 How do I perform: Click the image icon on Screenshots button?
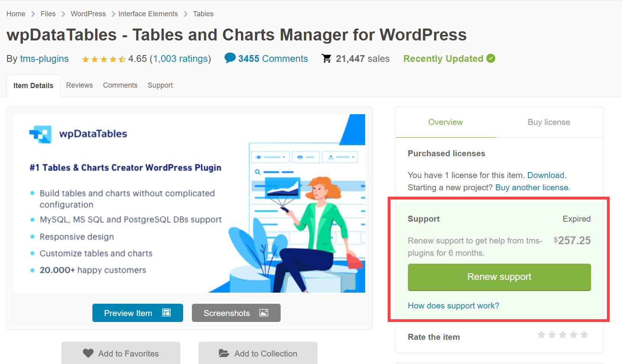tap(264, 313)
